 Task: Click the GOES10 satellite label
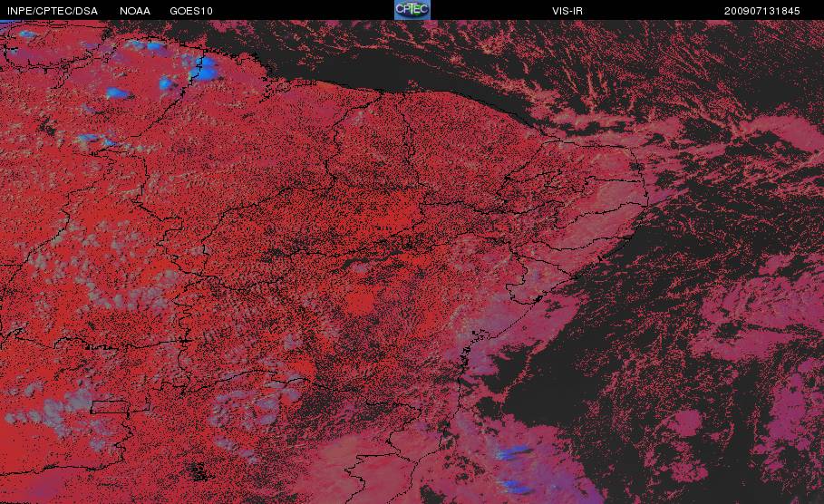[191, 11]
